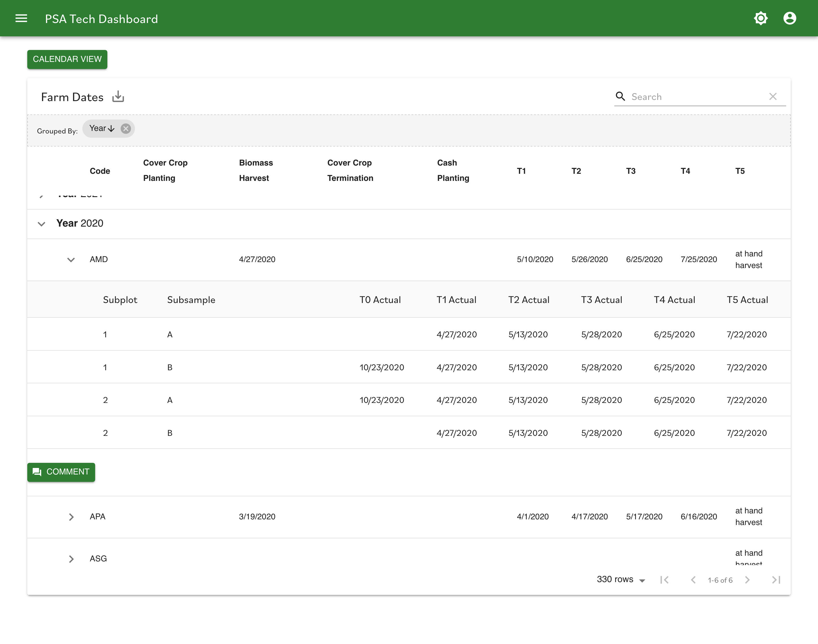The height and width of the screenshot is (644, 818).
Task: Select the T3 column header
Action: tap(631, 171)
